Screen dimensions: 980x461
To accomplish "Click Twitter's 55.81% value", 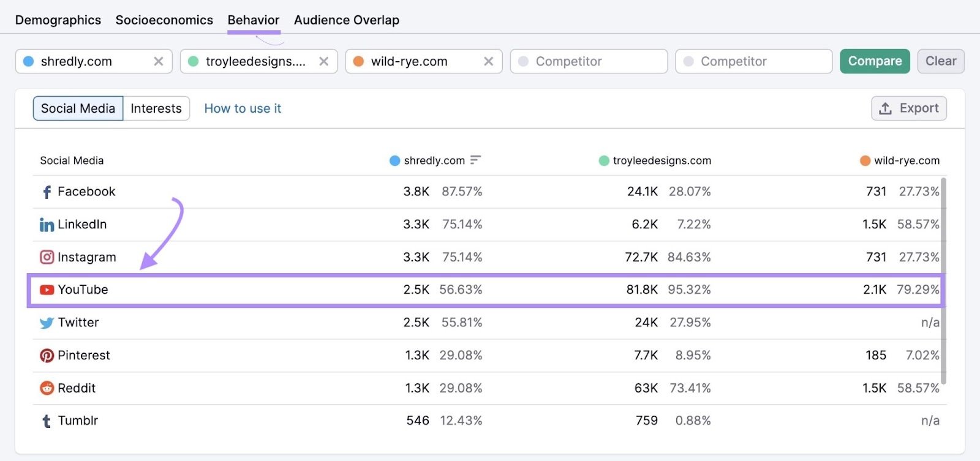I will coord(462,322).
